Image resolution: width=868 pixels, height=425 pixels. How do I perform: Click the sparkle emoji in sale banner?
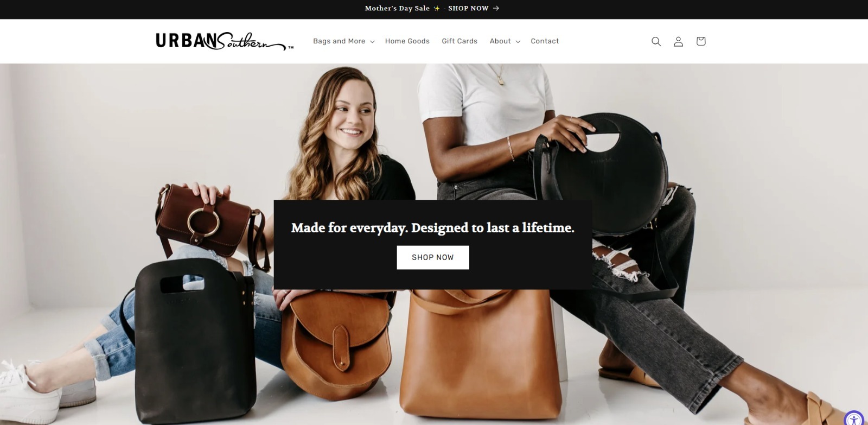(437, 8)
